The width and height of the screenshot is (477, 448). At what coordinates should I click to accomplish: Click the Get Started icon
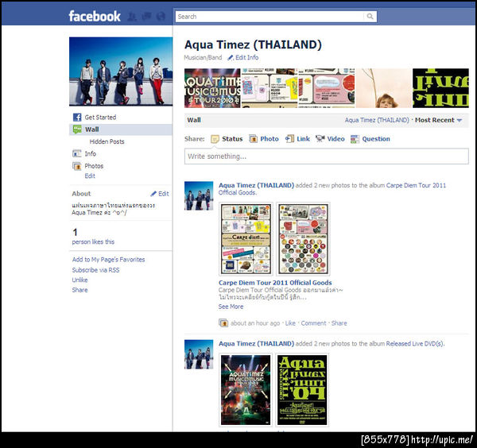tap(77, 118)
